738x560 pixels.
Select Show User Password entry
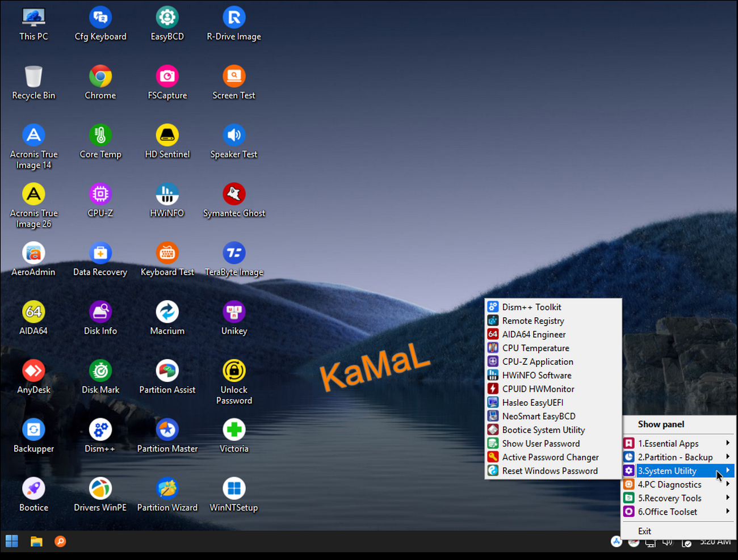(553, 443)
